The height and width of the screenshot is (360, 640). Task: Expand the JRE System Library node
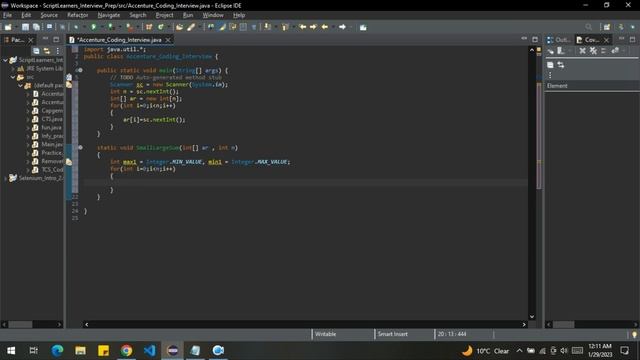pyautogui.click(x=13, y=69)
